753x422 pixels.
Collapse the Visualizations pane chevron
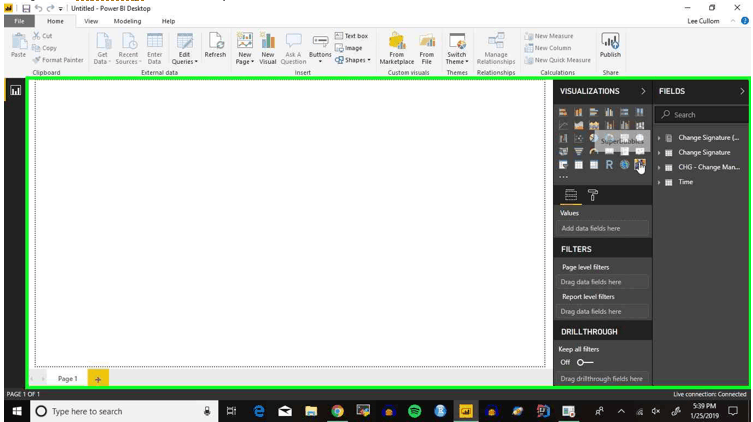(x=643, y=91)
